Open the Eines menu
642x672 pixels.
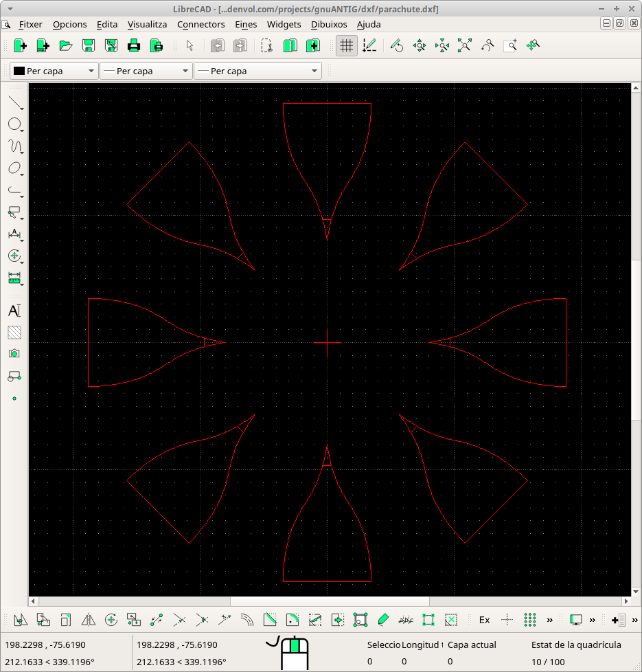click(x=246, y=25)
